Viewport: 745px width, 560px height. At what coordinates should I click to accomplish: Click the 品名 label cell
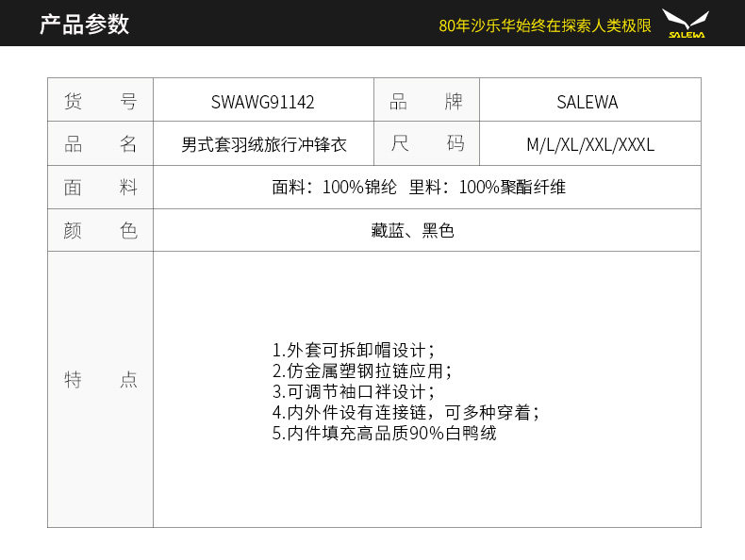pyautogui.click(x=100, y=143)
